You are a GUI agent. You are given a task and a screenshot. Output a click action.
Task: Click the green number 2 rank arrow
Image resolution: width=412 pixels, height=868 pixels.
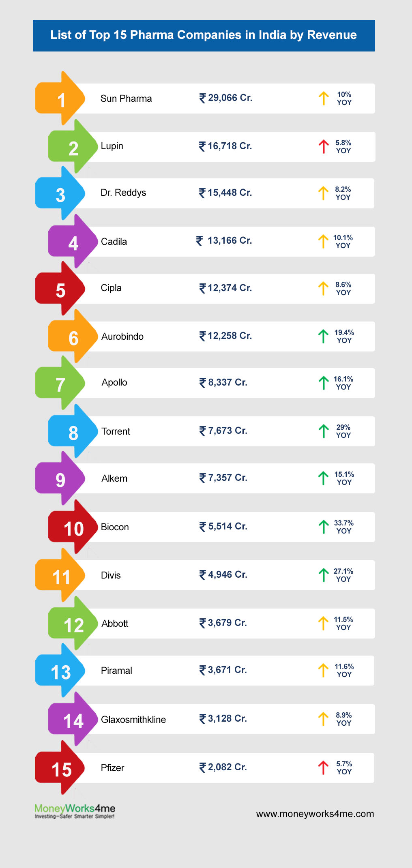pyautogui.click(x=73, y=148)
